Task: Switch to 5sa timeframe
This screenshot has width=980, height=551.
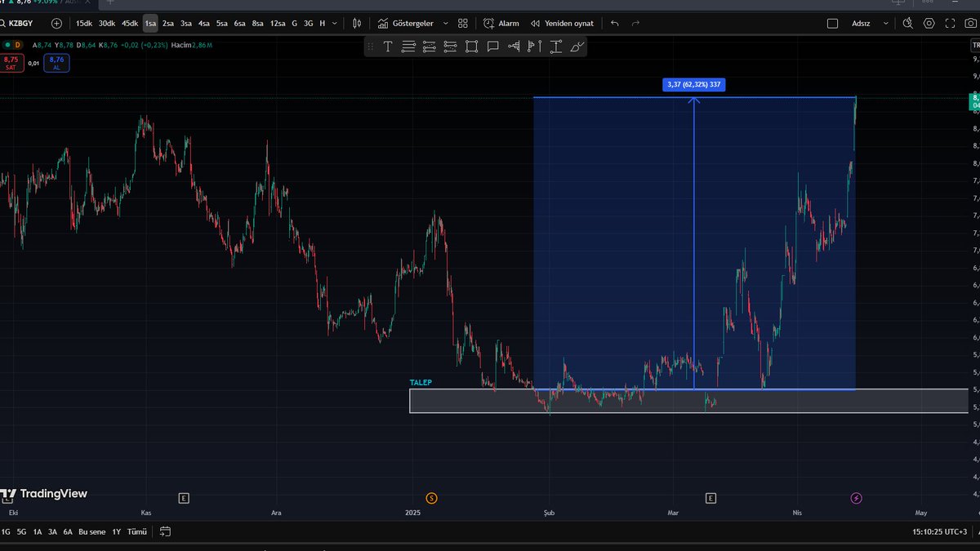Action: tap(222, 24)
